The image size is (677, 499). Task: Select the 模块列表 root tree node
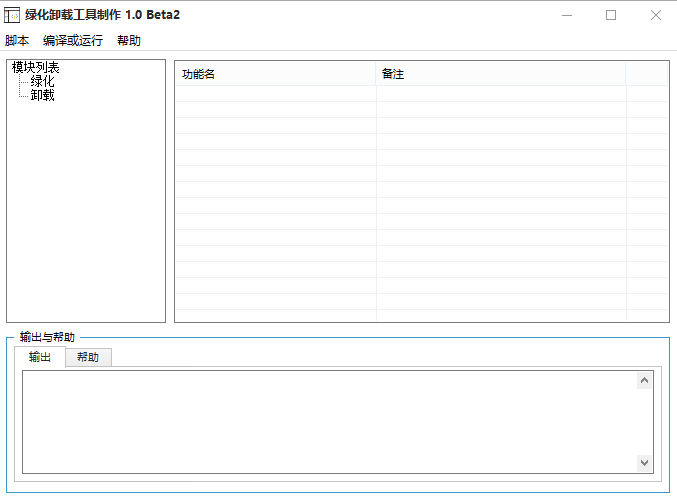click(x=35, y=67)
